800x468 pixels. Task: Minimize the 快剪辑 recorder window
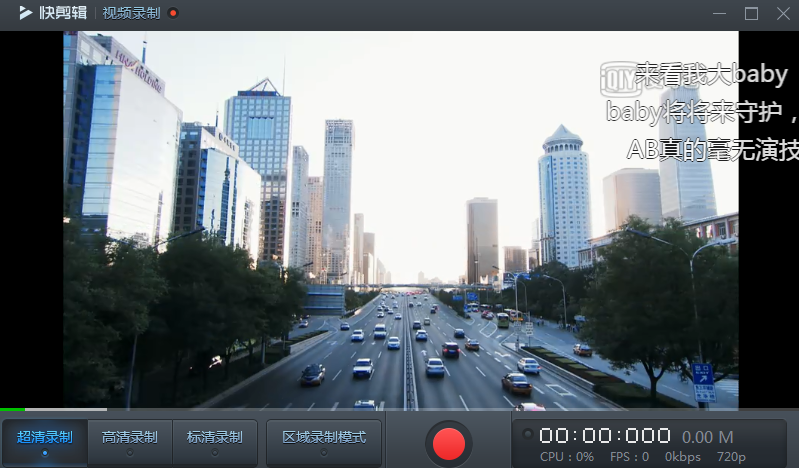(719, 13)
